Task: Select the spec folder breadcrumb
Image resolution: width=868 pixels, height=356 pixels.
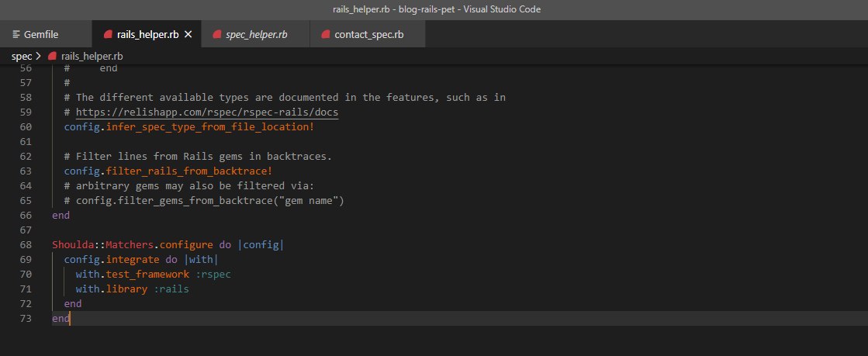Action: (22, 56)
